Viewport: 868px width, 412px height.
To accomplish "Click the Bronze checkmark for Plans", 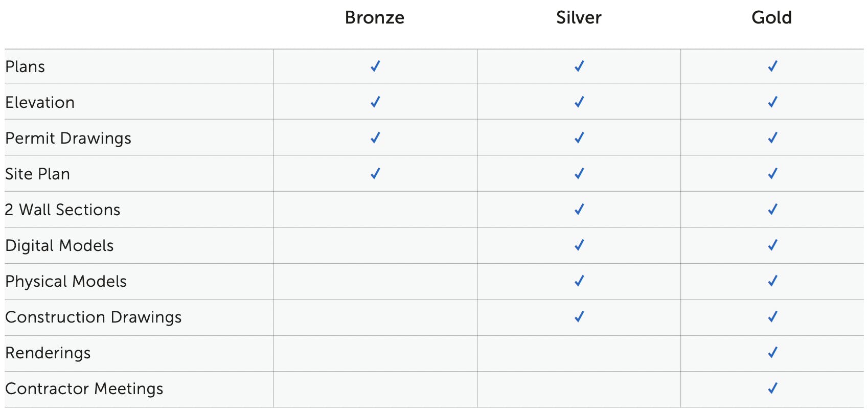I will [x=375, y=66].
